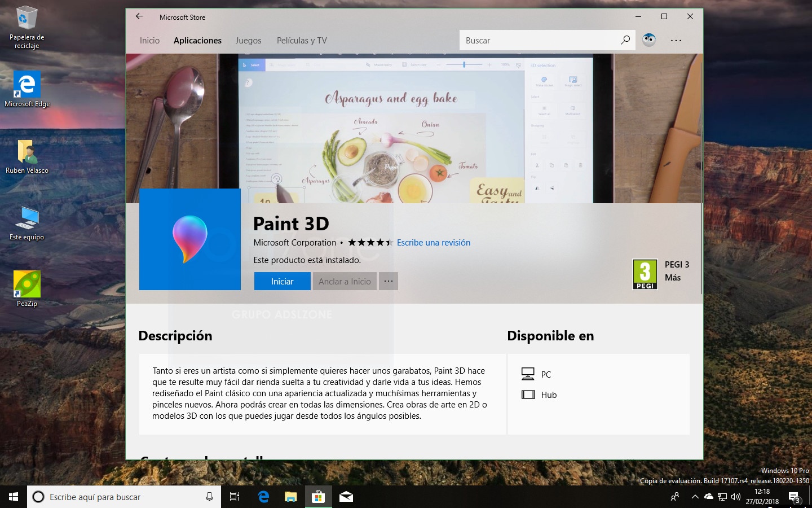
Task: Click the Cortana circle icon
Action: pos(38,497)
